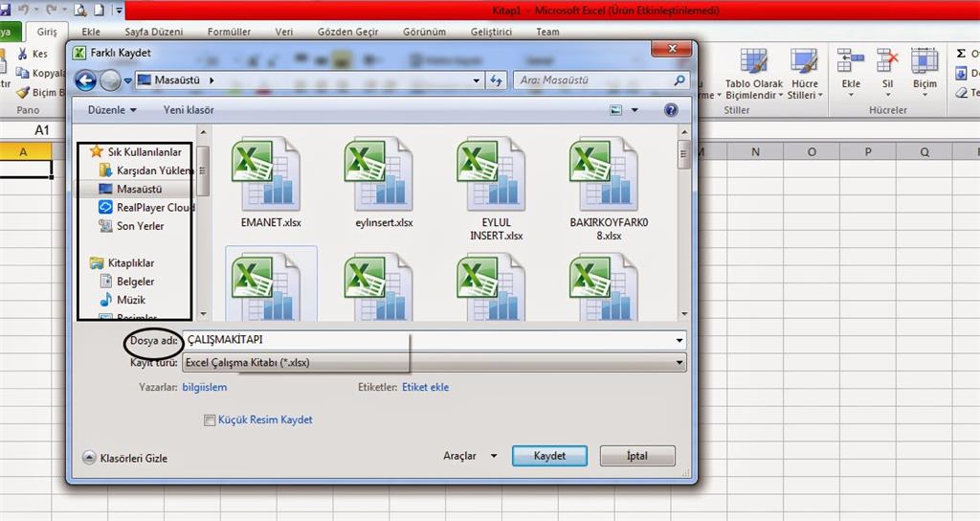Click the search magnifier in Ara: Masaüstü
Screen dimensions: 980x521
pyautogui.click(x=679, y=80)
